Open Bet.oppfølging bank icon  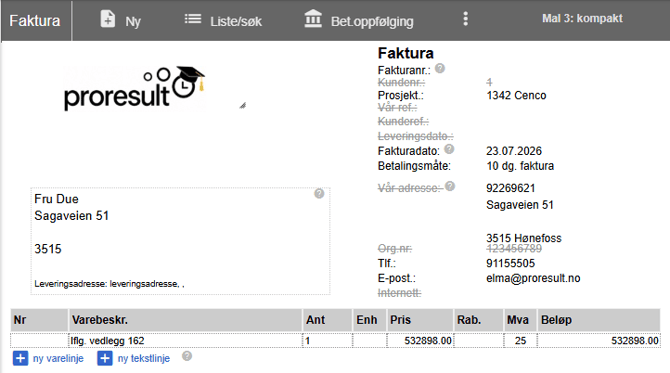click(313, 19)
